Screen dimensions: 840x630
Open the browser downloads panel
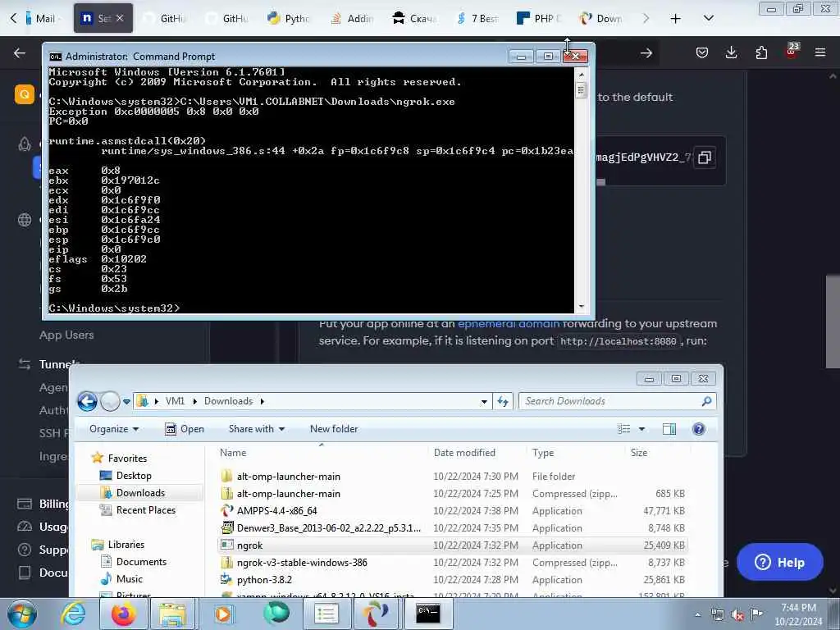point(731,52)
